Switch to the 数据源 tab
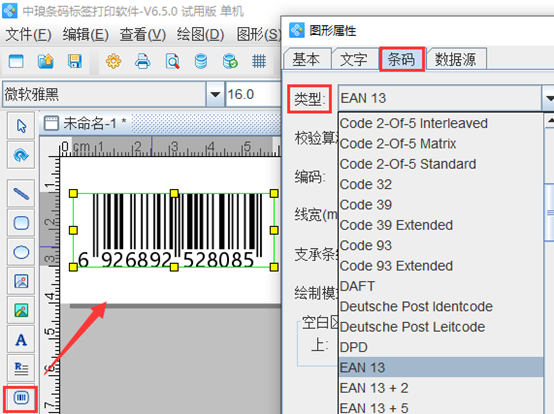Screen dimensions: 554x414 (456, 59)
